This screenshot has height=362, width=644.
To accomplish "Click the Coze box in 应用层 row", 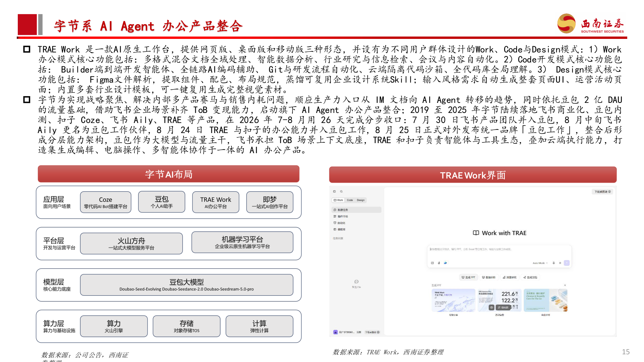I will [x=106, y=202].
